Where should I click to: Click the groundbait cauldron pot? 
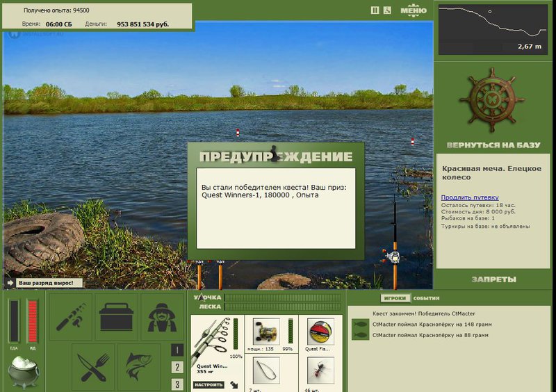pyautogui.click(x=24, y=372)
